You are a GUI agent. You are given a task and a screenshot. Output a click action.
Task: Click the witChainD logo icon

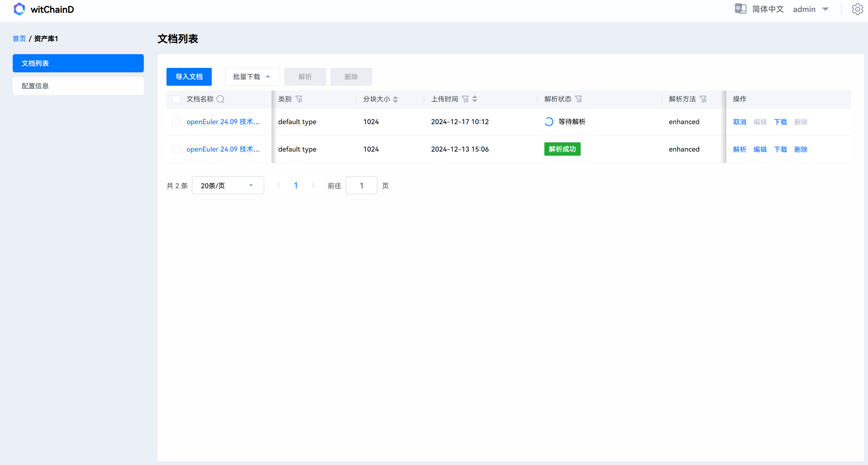click(19, 9)
